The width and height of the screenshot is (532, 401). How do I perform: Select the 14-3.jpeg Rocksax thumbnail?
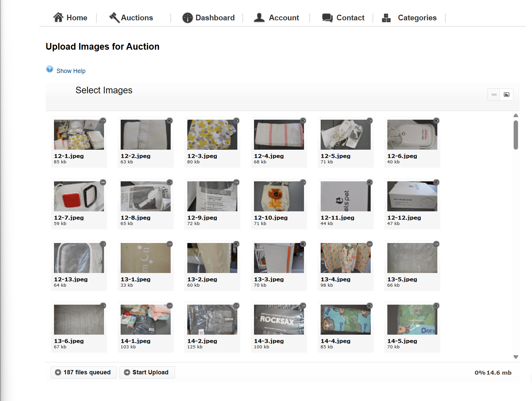(279, 320)
